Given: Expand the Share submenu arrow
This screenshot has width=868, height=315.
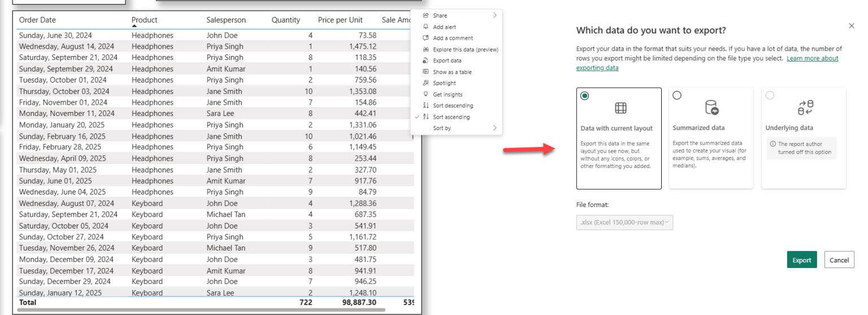Looking at the screenshot, I should click(494, 16).
